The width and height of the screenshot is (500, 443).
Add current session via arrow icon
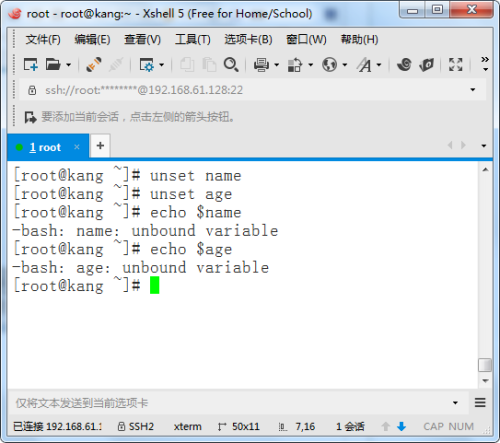tap(30, 117)
